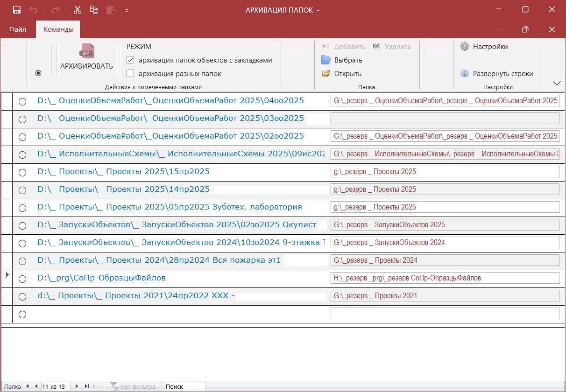Screen dimensions: 566x392
Task: Switch to the Команды tab
Action: click(x=58, y=29)
